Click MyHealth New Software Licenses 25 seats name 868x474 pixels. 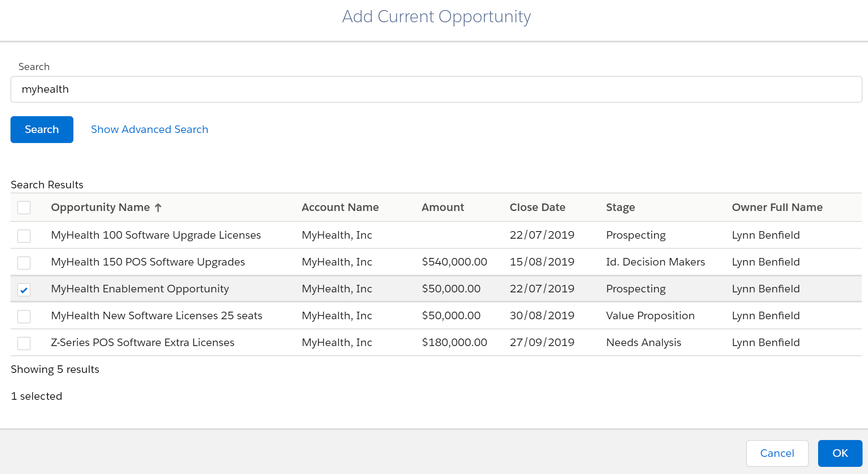pos(157,316)
